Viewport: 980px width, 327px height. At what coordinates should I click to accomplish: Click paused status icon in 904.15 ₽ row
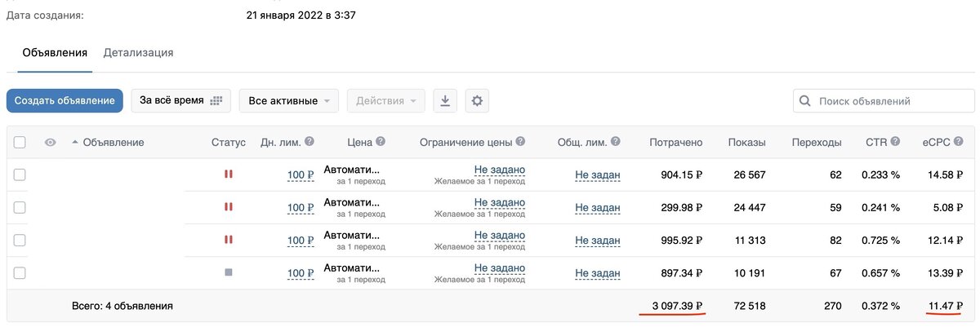[228, 174]
